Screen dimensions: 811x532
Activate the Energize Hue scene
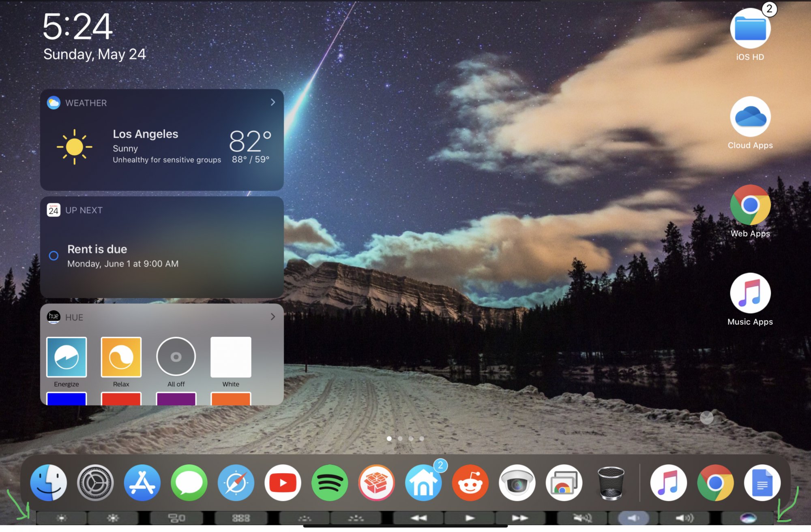coord(67,357)
